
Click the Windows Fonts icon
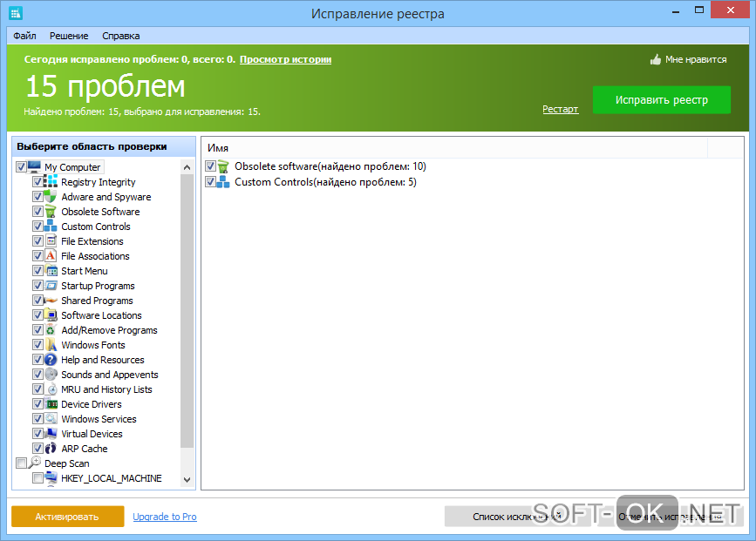51,345
